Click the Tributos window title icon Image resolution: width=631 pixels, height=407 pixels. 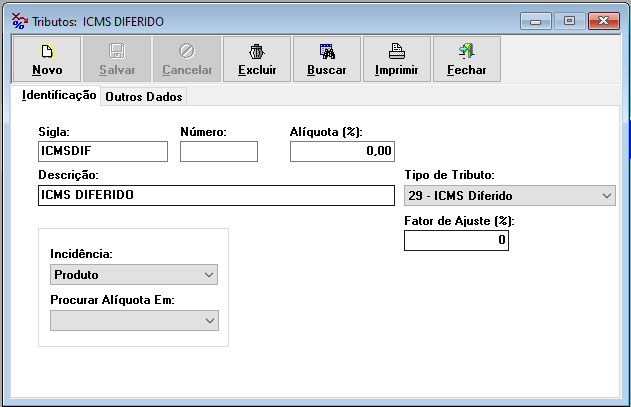(x=18, y=21)
